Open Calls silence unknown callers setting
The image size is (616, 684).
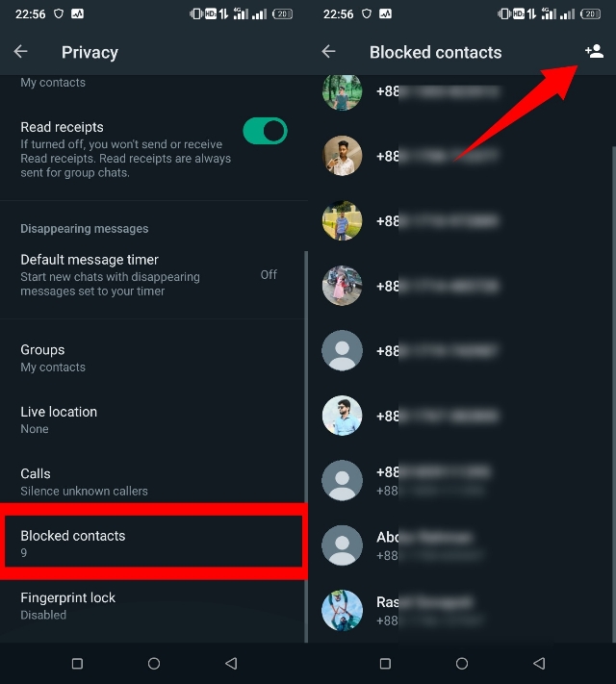(x=144, y=481)
